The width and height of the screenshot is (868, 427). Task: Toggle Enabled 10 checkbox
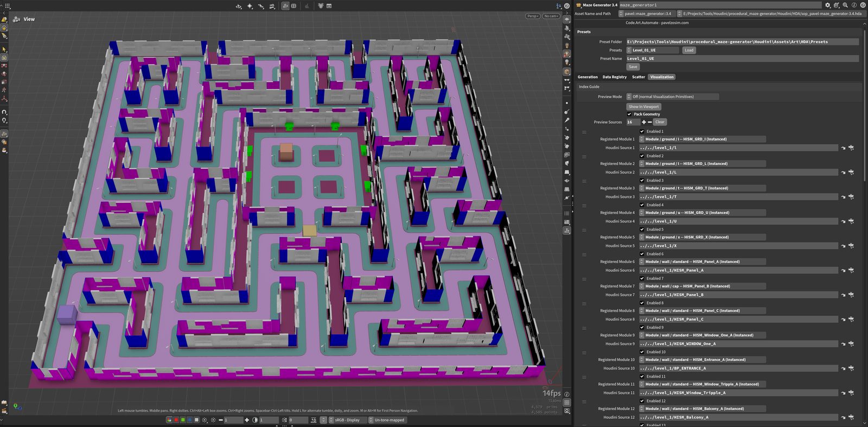click(x=642, y=352)
